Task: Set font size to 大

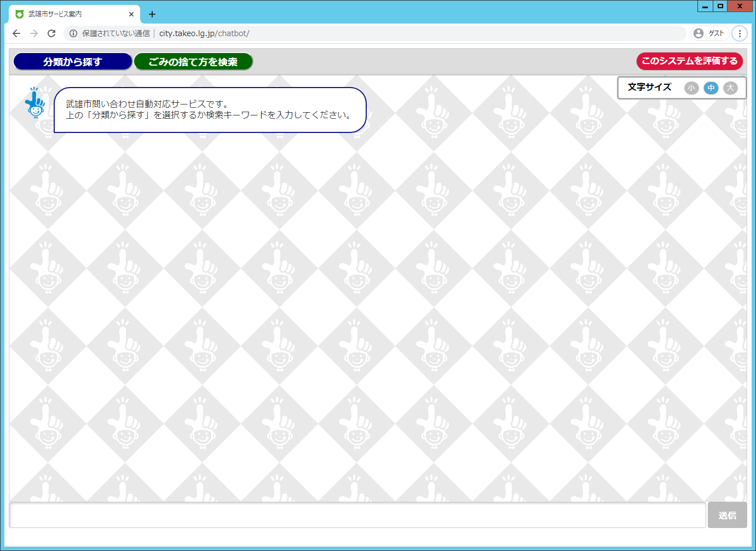Action: tap(730, 88)
